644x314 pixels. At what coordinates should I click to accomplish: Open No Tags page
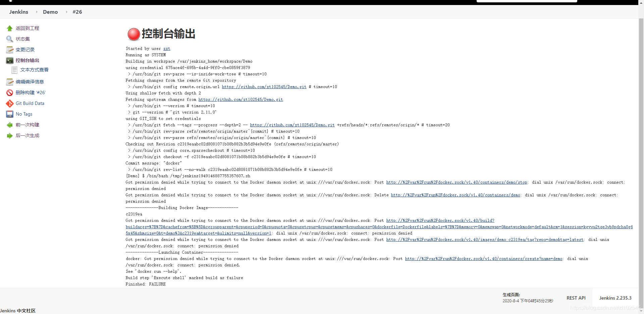[x=24, y=114]
